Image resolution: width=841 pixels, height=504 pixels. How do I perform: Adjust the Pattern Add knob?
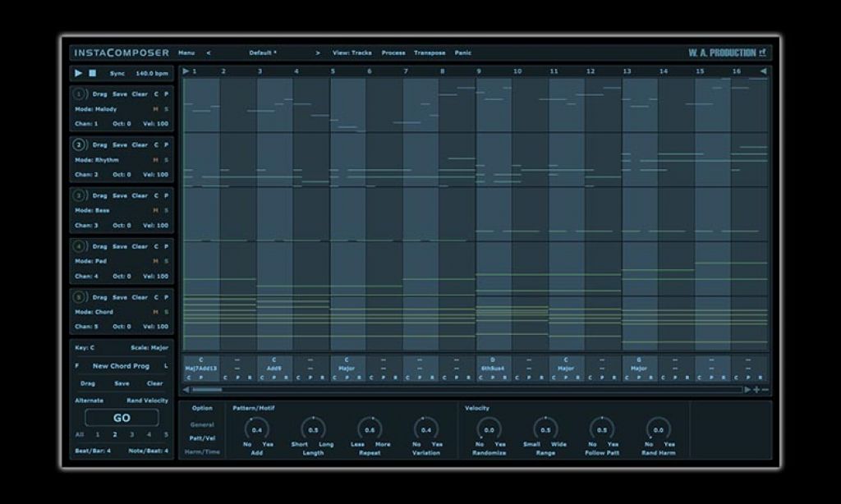257,430
